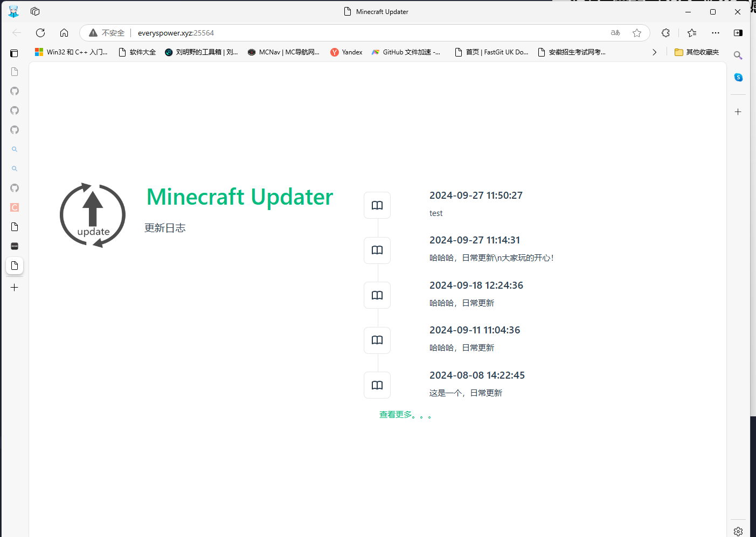Click the book icon next to the test entry
Image resolution: width=756 pixels, height=537 pixels.
(377, 205)
